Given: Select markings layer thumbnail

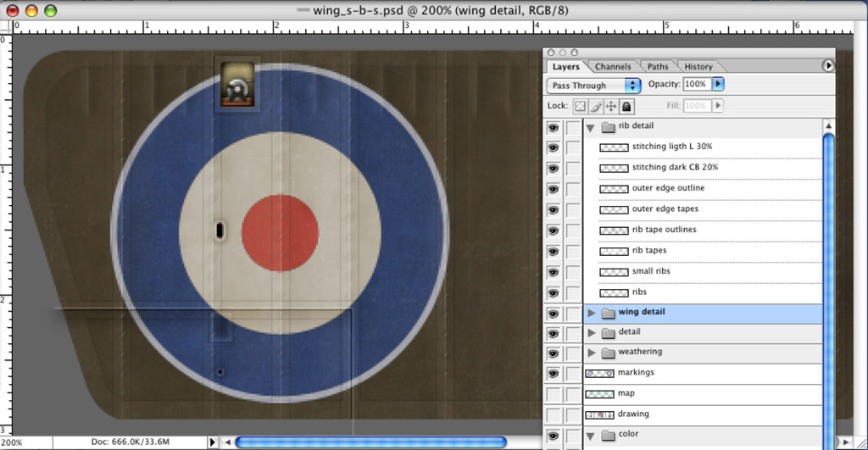Looking at the screenshot, I should [x=599, y=373].
